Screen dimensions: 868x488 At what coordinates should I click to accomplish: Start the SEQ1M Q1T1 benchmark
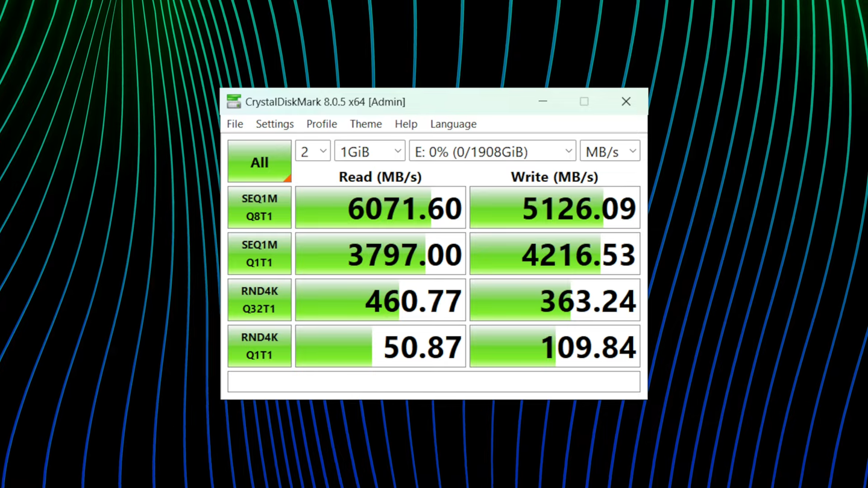[259, 253]
